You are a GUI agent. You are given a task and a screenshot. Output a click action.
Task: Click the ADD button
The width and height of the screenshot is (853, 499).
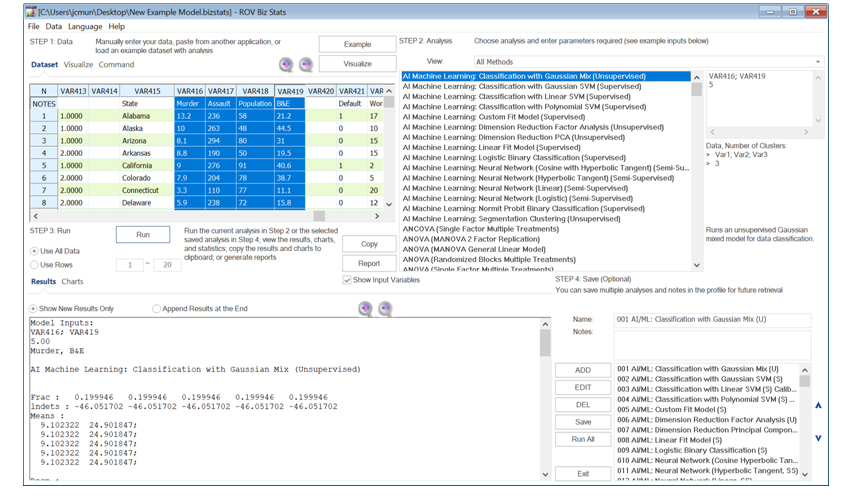tap(583, 370)
